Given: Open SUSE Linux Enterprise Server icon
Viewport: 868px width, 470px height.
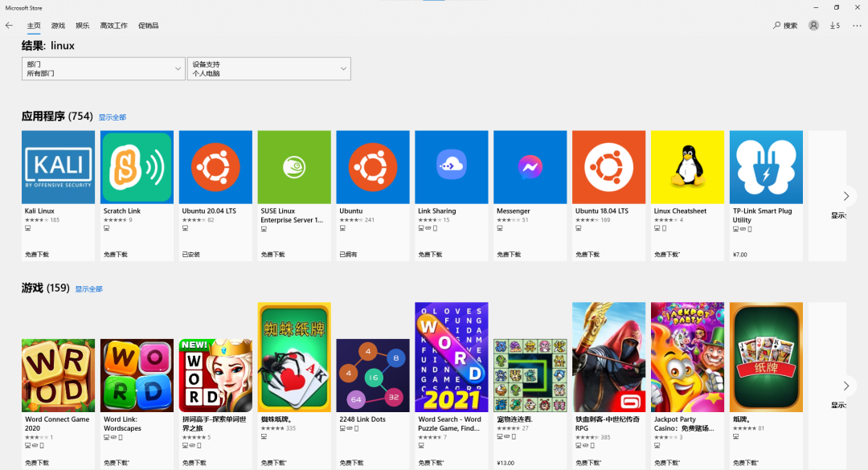Looking at the screenshot, I should pyautogui.click(x=294, y=167).
